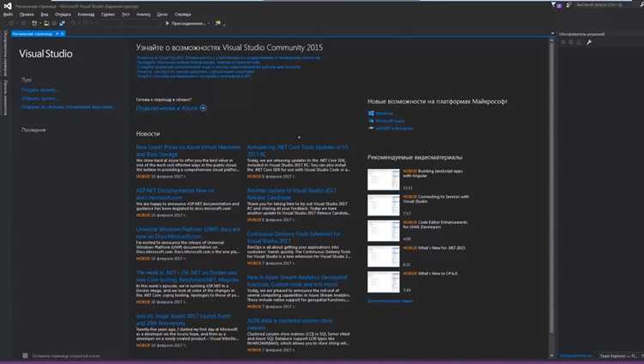Open the document list dropdown arrow
The height and width of the screenshot is (364, 644).
(552, 33)
